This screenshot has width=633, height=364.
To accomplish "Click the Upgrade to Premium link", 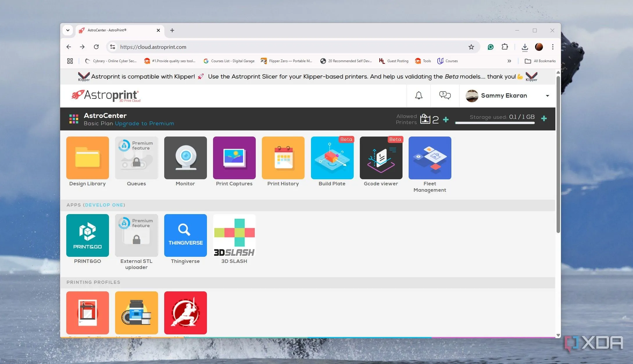I will coord(144,123).
